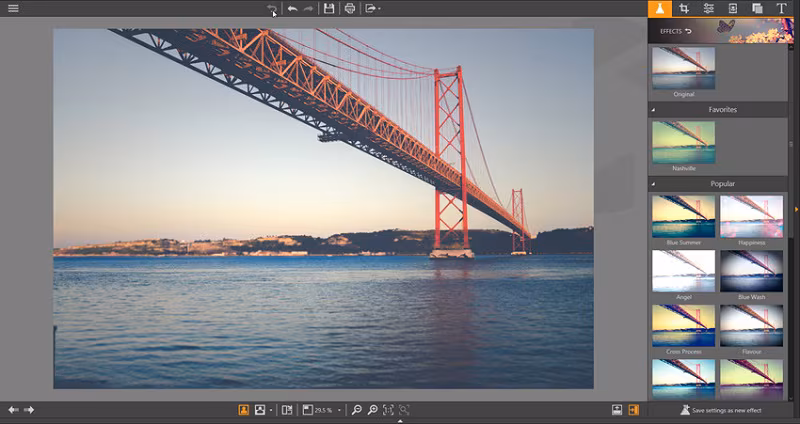The width and height of the screenshot is (800, 424).
Task: Open the Crop tool tab
Action: (x=684, y=9)
